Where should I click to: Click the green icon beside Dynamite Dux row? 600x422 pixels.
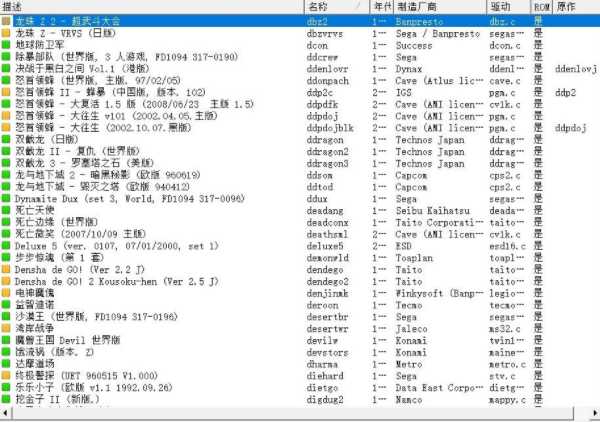[x=6, y=198]
